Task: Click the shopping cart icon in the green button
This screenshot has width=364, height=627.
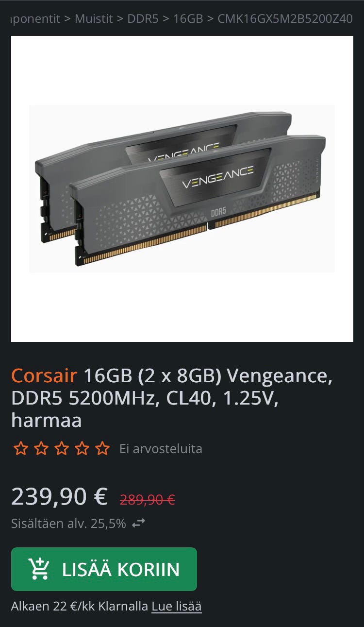Action: click(39, 569)
